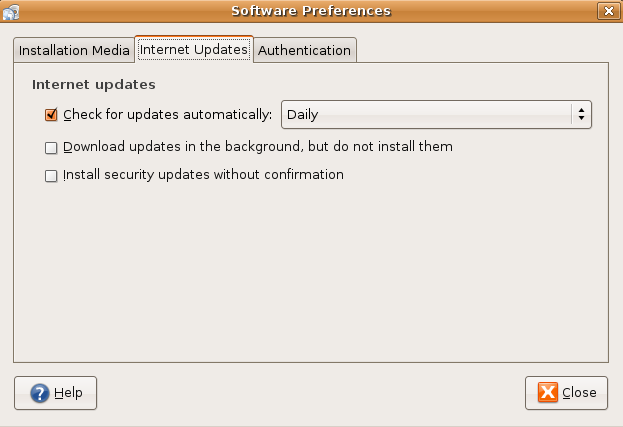Tick Install security updates without confirmation box
This screenshot has width=623, height=427.
click(52, 175)
